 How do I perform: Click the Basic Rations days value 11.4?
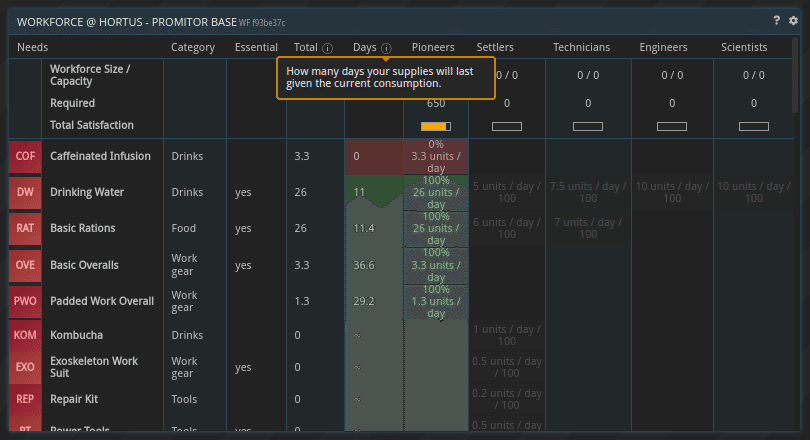click(364, 228)
